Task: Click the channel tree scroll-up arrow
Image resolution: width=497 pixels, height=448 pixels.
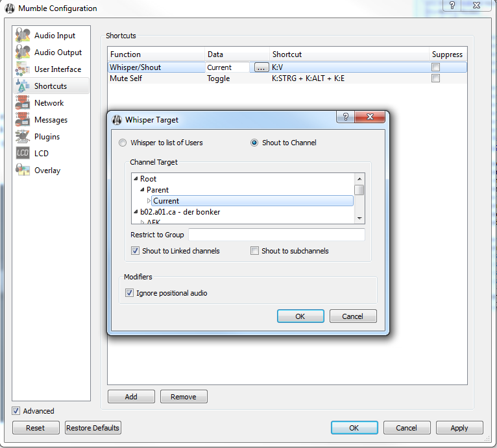Action: [359, 179]
